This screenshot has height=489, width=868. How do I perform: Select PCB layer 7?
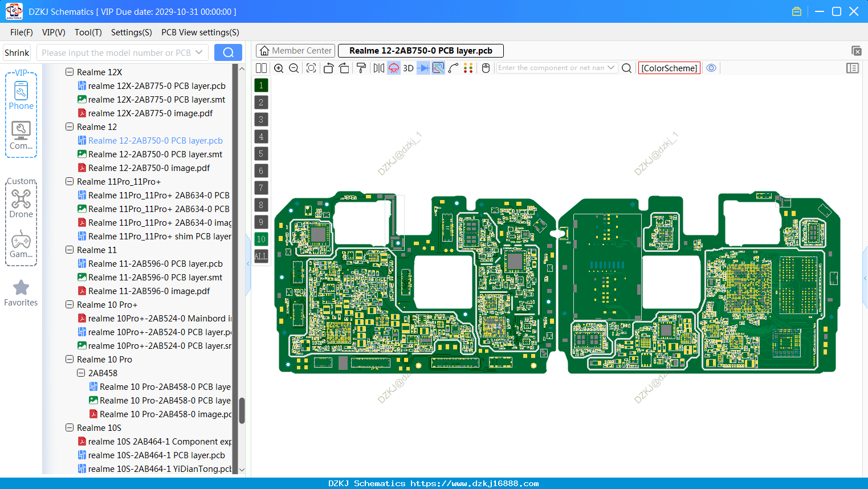point(261,188)
